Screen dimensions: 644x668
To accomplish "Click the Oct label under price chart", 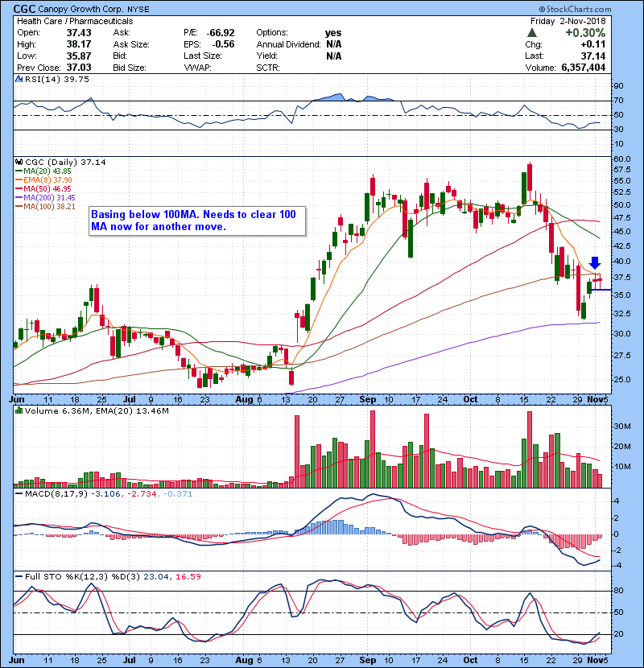I will click(x=470, y=399).
